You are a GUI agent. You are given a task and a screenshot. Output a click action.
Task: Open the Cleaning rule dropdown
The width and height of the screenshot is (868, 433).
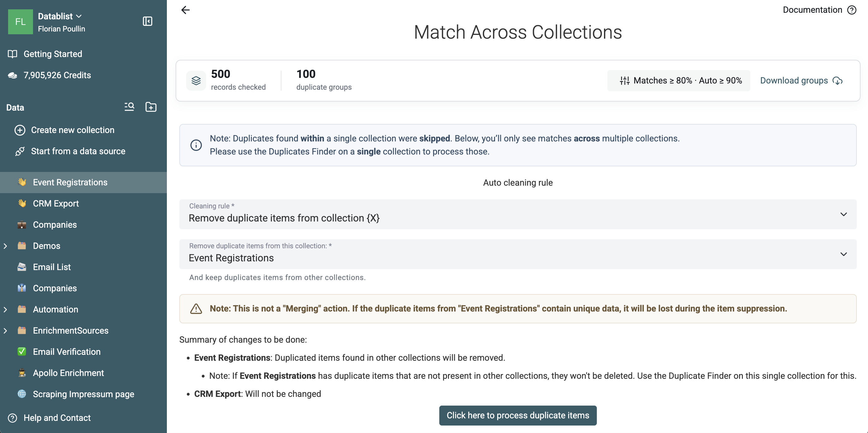517,214
